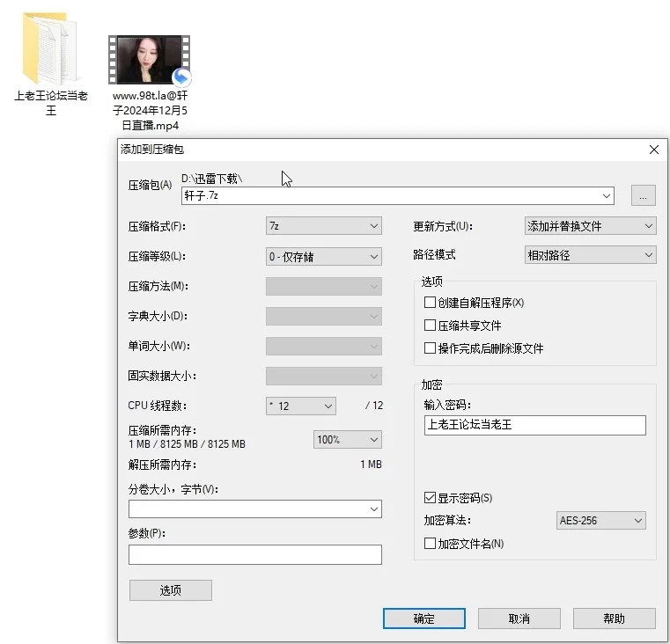Image resolution: width=670 pixels, height=644 pixels.
Task: Click the 解压所需内存 1 MB value
Action: [371, 465]
